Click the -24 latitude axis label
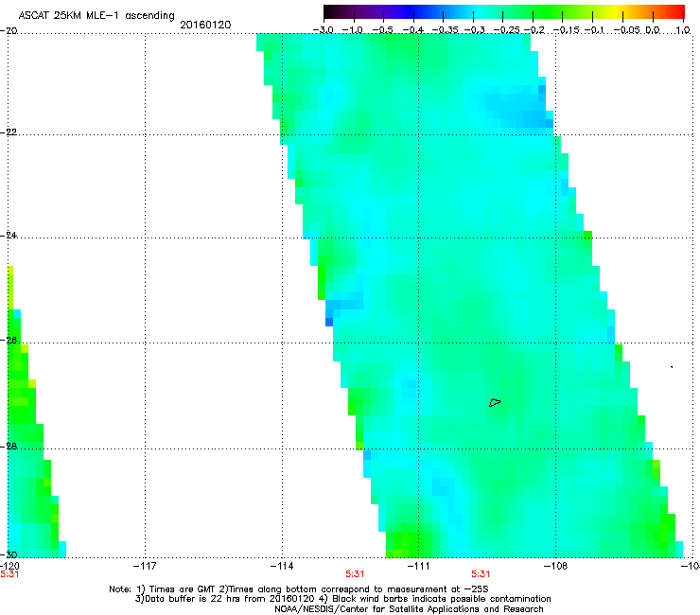This screenshot has height=615, width=700. pyautogui.click(x=9, y=235)
